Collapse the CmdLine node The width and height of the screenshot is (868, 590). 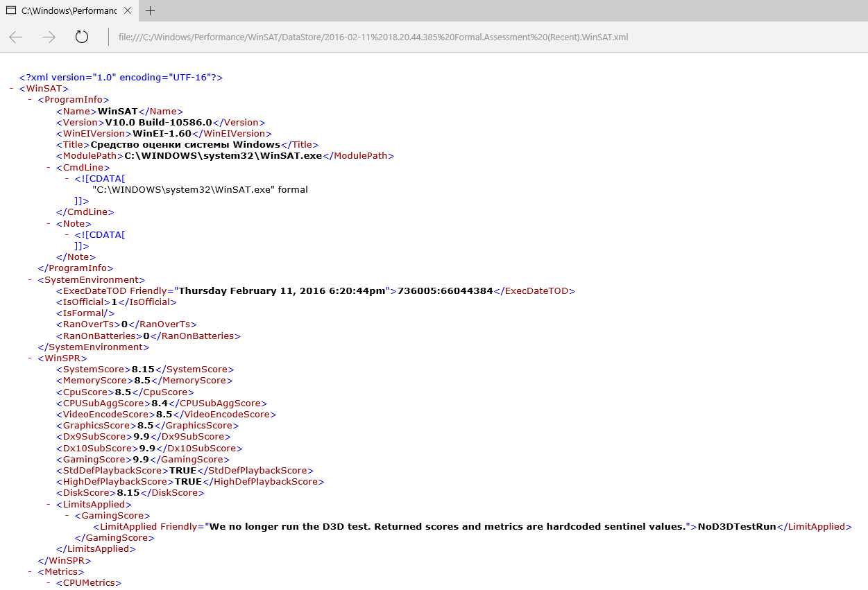(x=49, y=167)
